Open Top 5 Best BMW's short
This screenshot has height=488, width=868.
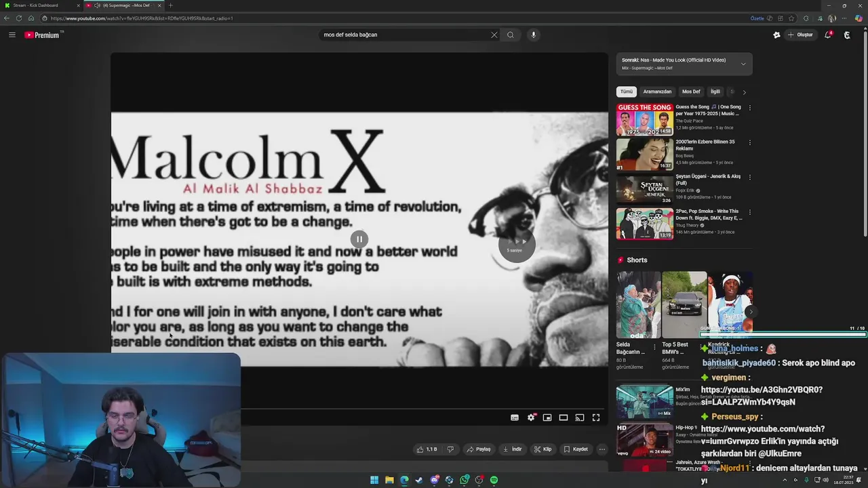coord(684,304)
